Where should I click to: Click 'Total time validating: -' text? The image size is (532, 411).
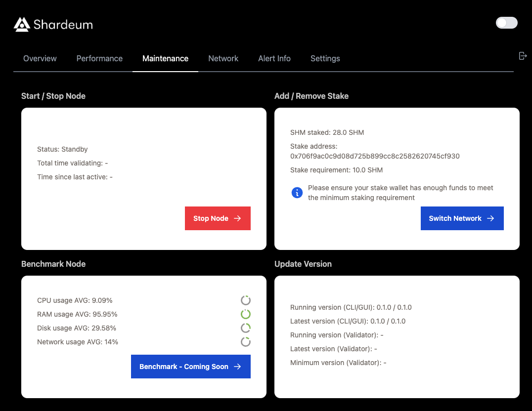(x=72, y=163)
